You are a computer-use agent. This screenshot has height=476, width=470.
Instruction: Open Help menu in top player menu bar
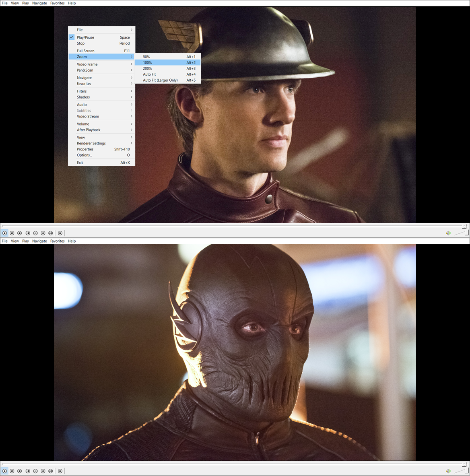tap(72, 3)
